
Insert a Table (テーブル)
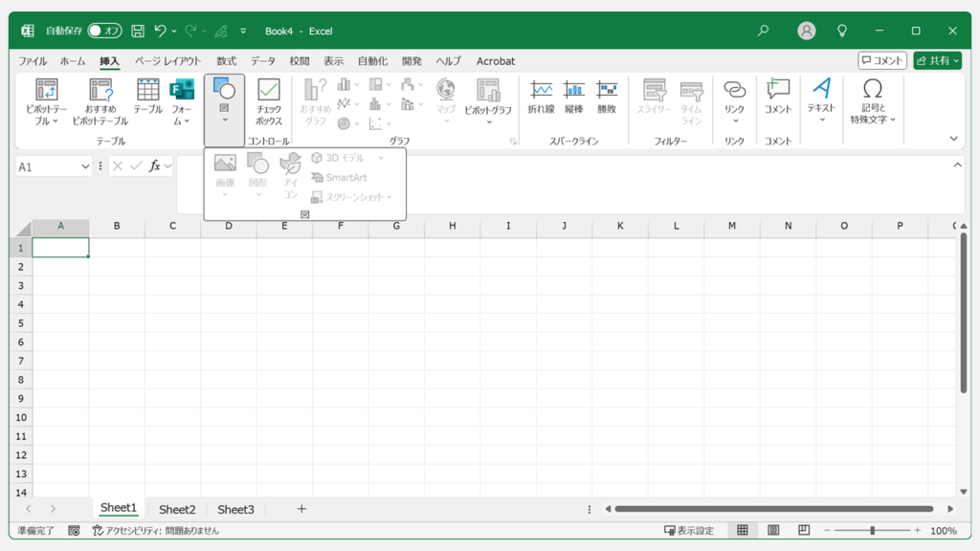pos(148,97)
